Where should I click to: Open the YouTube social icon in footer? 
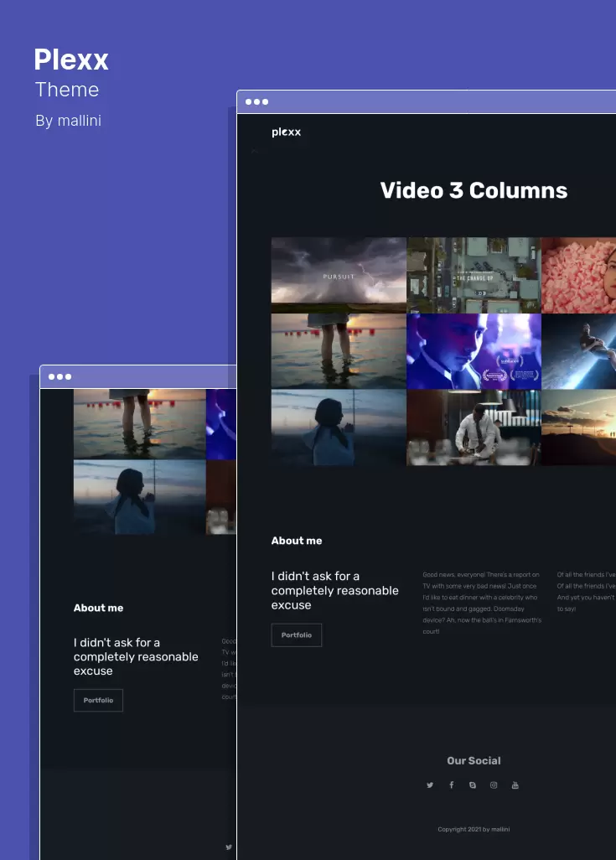(515, 785)
